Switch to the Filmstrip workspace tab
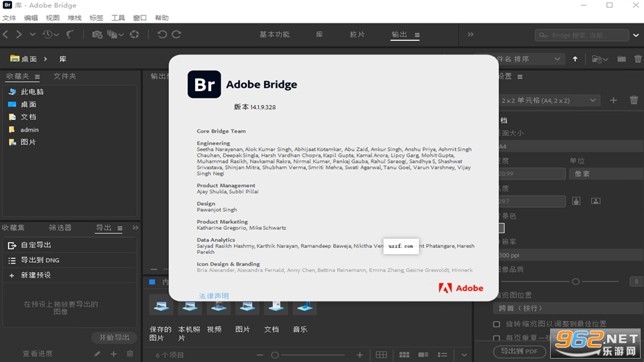 click(x=357, y=34)
